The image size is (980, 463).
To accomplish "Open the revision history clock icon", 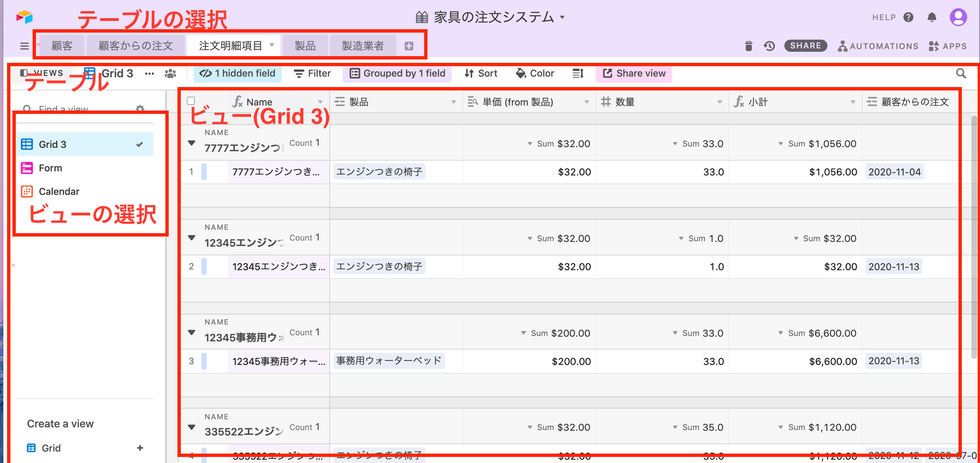I will (769, 46).
